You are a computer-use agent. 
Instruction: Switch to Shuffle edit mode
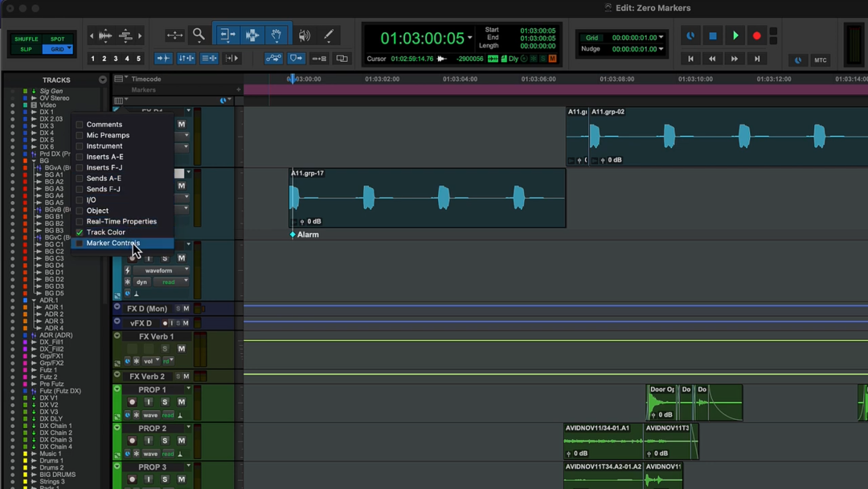tap(26, 39)
